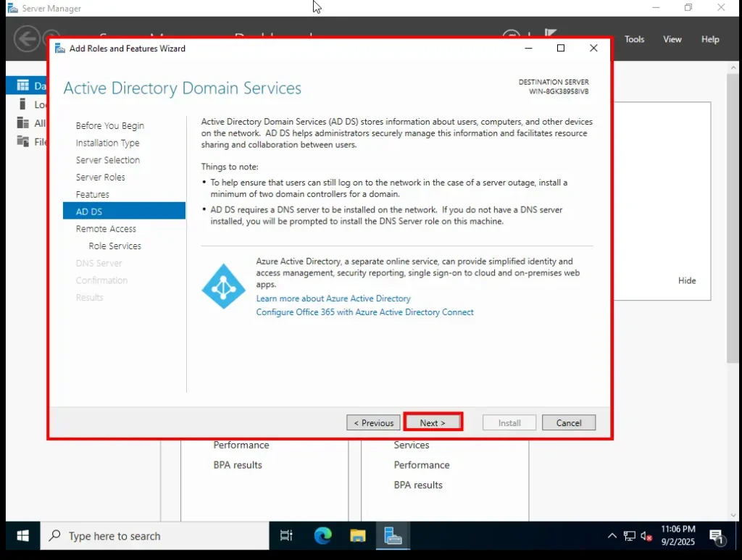Select Before You Begin step
The height and width of the screenshot is (560, 742).
[x=110, y=126]
